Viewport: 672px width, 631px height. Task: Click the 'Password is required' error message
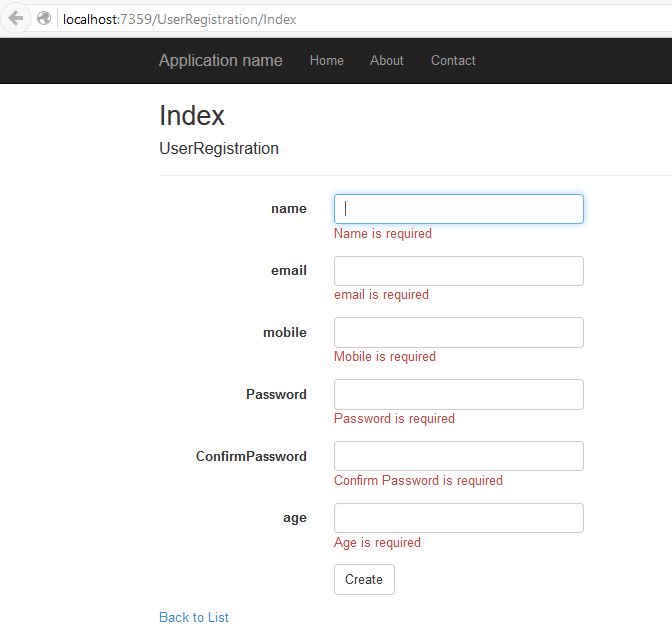pyautogui.click(x=394, y=419)
